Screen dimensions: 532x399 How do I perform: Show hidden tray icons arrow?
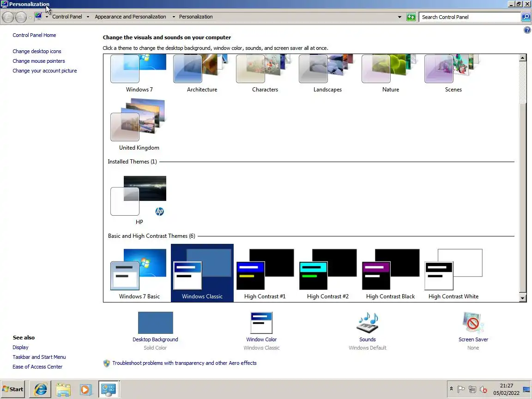(451, 389)
